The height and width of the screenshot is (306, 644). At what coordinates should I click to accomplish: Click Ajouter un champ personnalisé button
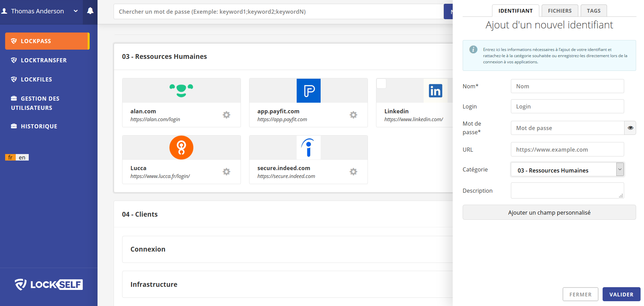coord(549,213)
